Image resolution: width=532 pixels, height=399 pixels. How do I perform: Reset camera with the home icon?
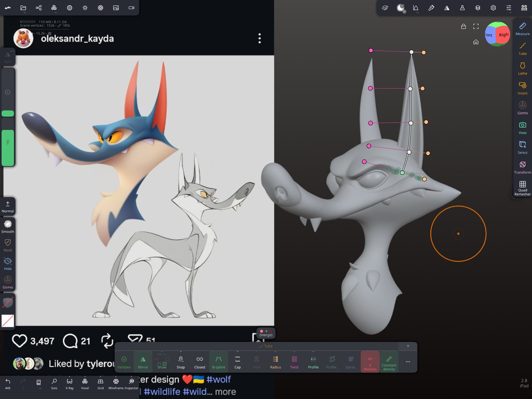coord(476,42)
